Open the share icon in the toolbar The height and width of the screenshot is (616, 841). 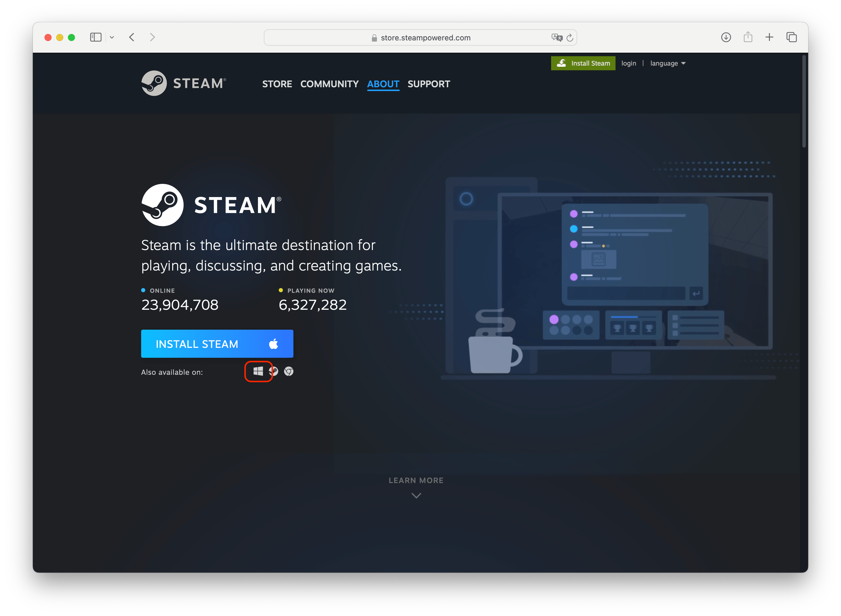(x=747, y=37)
